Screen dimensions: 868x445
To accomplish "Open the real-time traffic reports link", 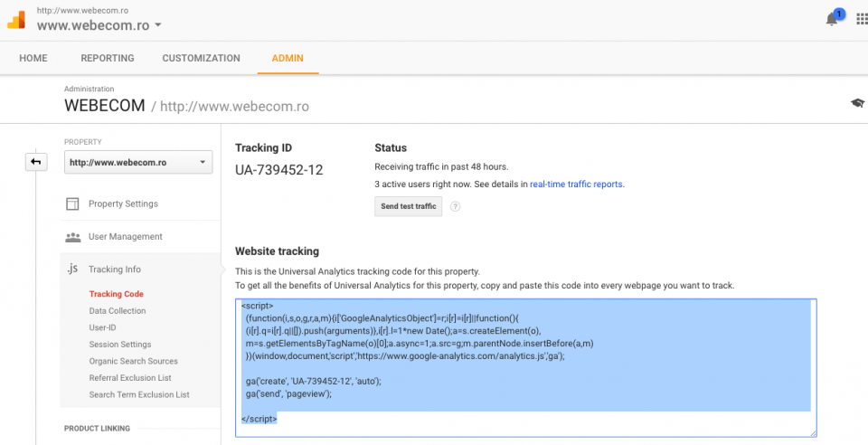I will [576, 184].
